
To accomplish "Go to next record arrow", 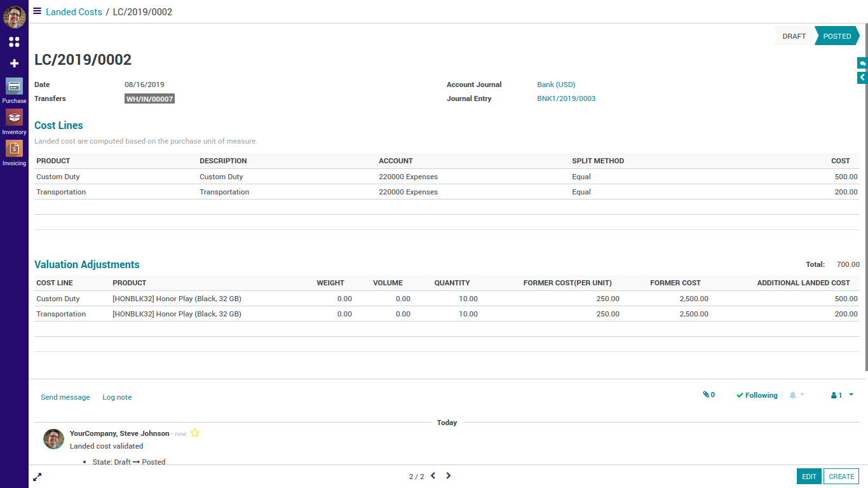I will point(449,476).
